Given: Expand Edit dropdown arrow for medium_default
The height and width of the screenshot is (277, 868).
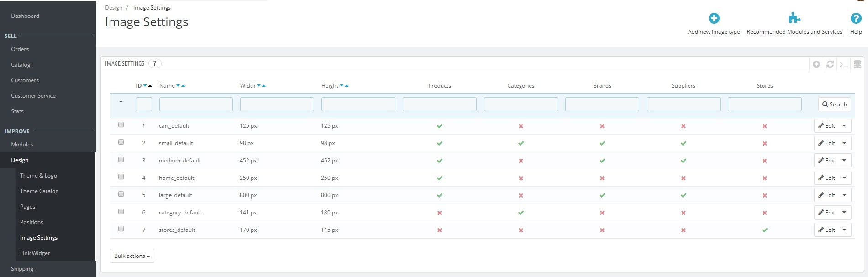Looking at the screenshot, I should (x=844, y=161).
